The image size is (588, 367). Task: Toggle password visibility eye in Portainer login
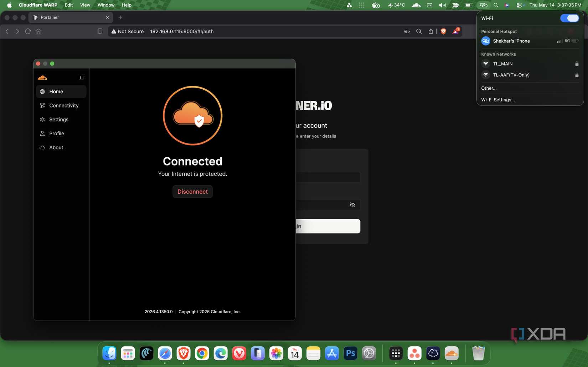point(352,205)
